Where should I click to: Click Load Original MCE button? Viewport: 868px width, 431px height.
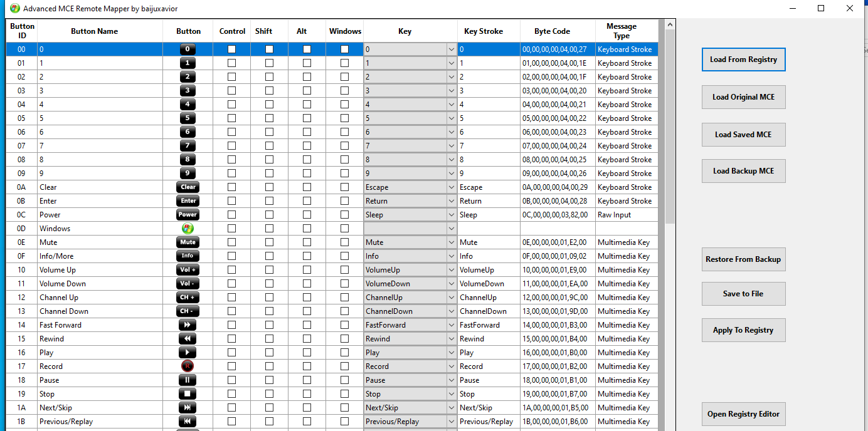743,97
